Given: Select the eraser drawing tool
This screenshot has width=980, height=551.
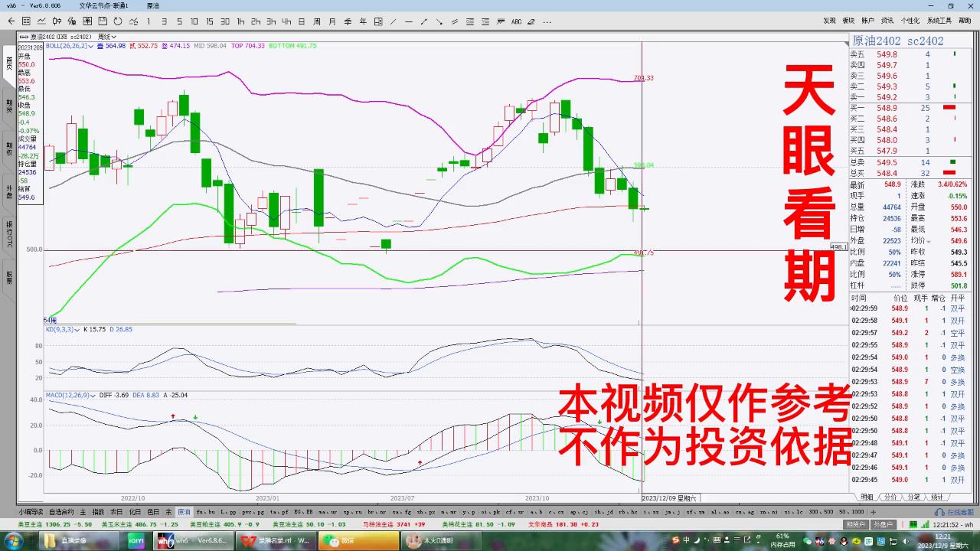Looking at the screenshot, I should 531,21.
